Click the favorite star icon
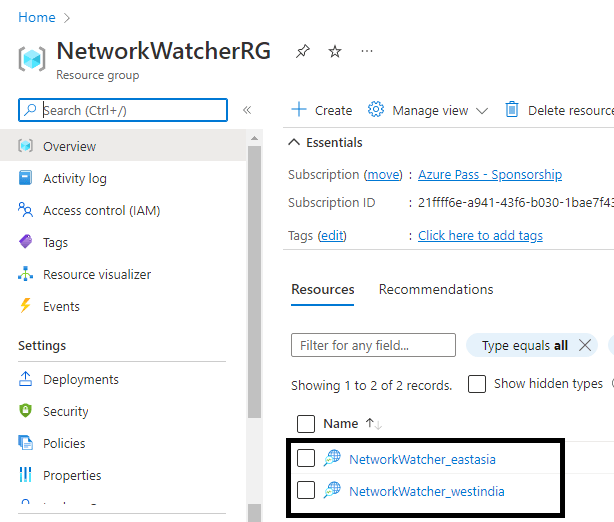 click(335, 51)
